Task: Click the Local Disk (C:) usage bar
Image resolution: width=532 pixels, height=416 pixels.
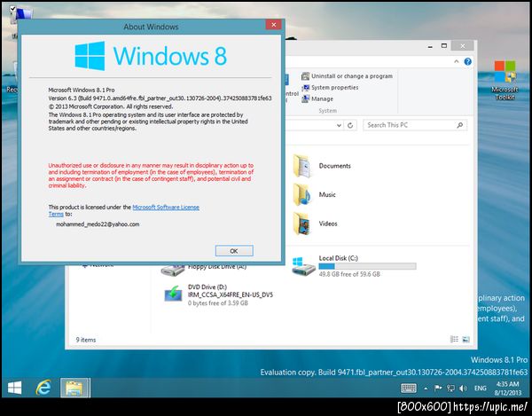Action: tap(367, 266)
